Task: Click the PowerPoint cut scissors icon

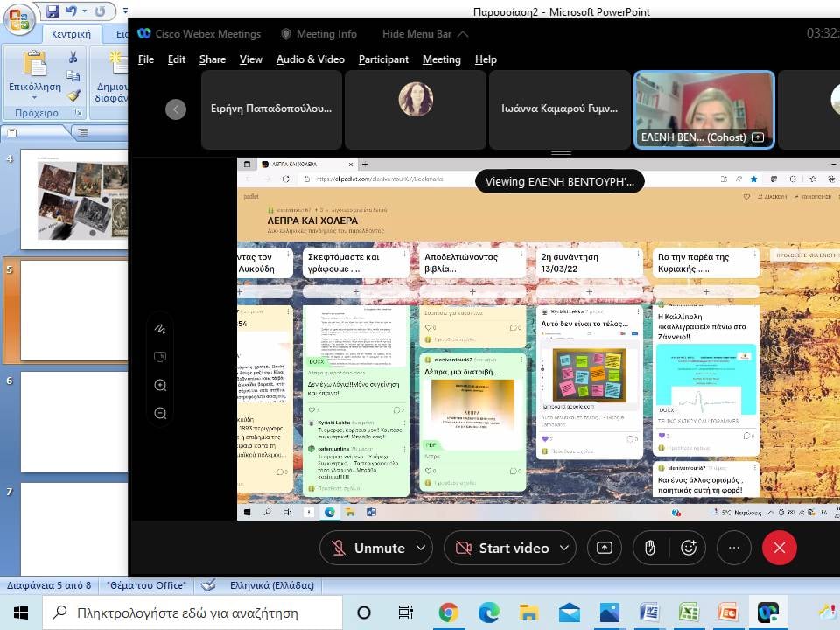Action: point(73,57)
